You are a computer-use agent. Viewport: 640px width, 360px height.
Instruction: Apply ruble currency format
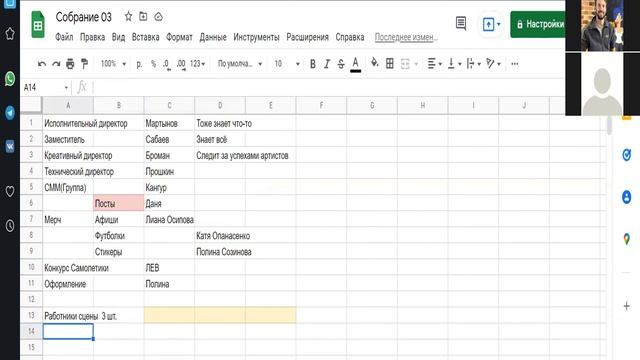pos(139,64)
